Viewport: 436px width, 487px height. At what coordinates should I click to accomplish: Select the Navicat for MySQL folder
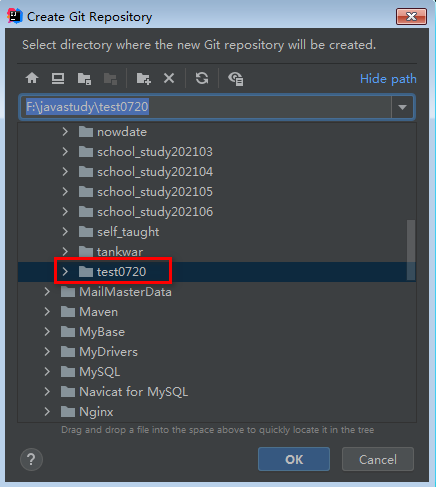click(x=133, y=392)
